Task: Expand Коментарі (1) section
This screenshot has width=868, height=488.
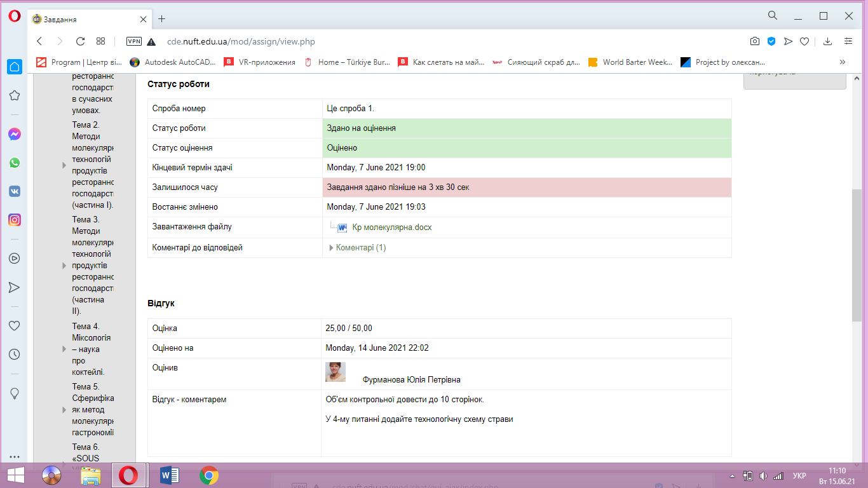Action: point(357,248)
